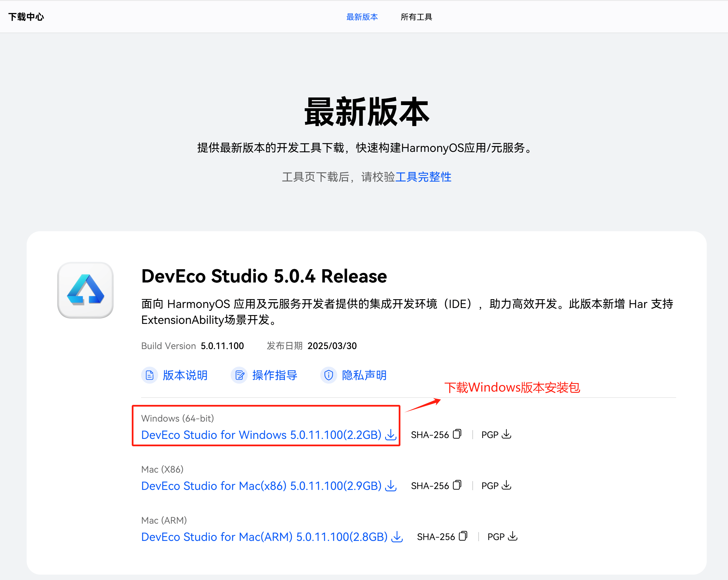728x580 pixels.
Task: Switch to the 最新版本 tab
Action: click(x=362, y=17)
